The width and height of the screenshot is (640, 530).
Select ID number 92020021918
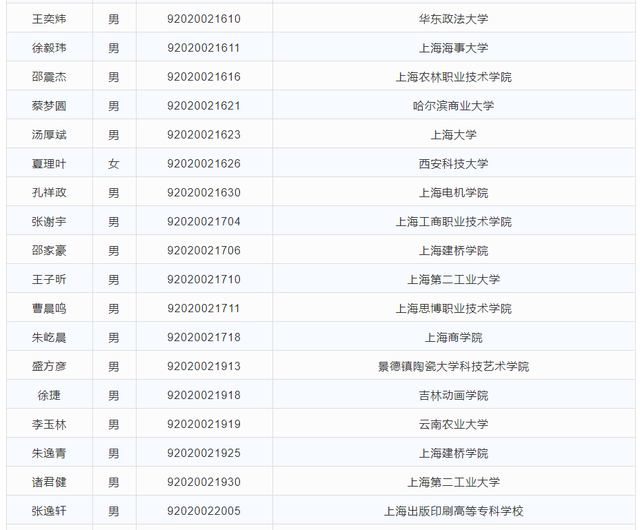tap(204, 396)
